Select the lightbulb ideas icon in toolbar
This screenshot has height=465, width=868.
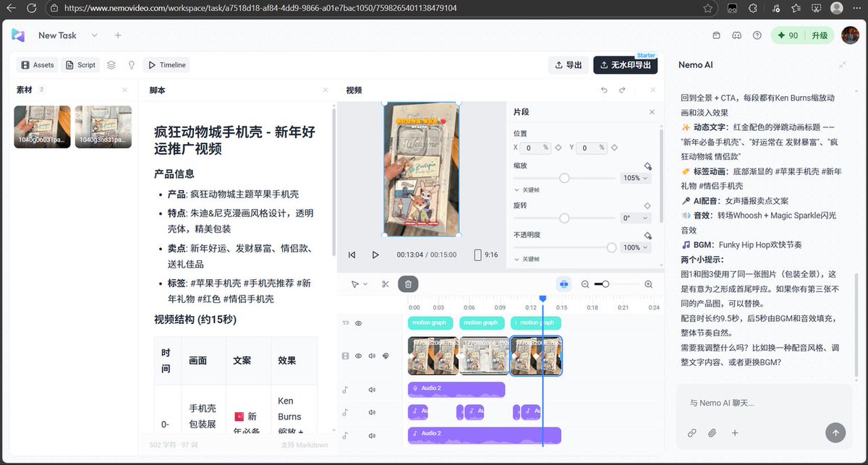[132, 64]
